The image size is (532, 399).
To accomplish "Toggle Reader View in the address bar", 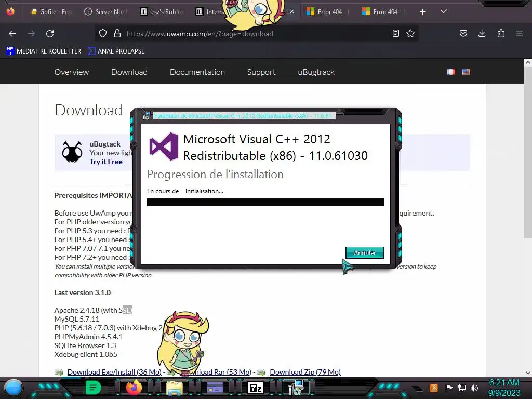I will point(395,34).
